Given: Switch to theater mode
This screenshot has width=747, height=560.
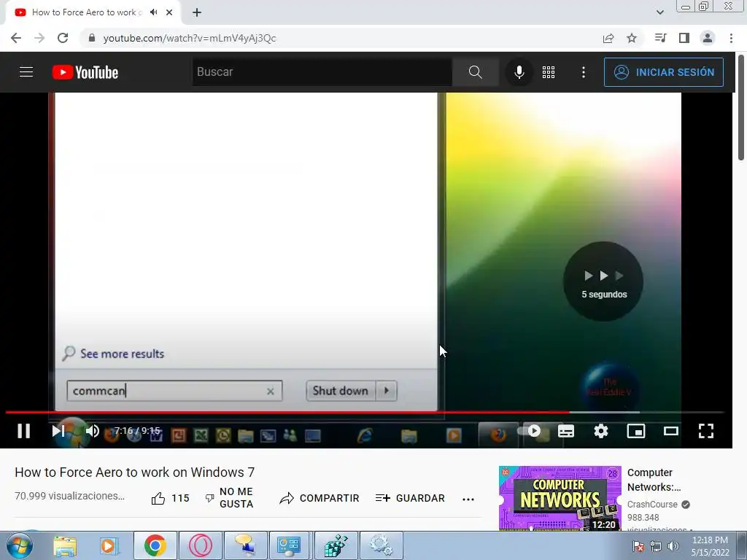Looking at the screenshot, I should [x=671, y=431].
